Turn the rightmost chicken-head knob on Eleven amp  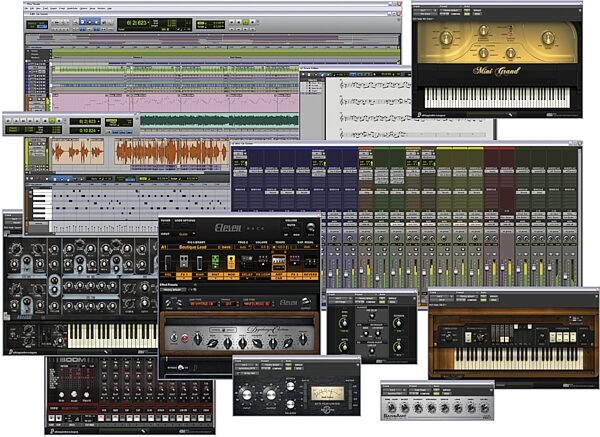pos(303,338)
